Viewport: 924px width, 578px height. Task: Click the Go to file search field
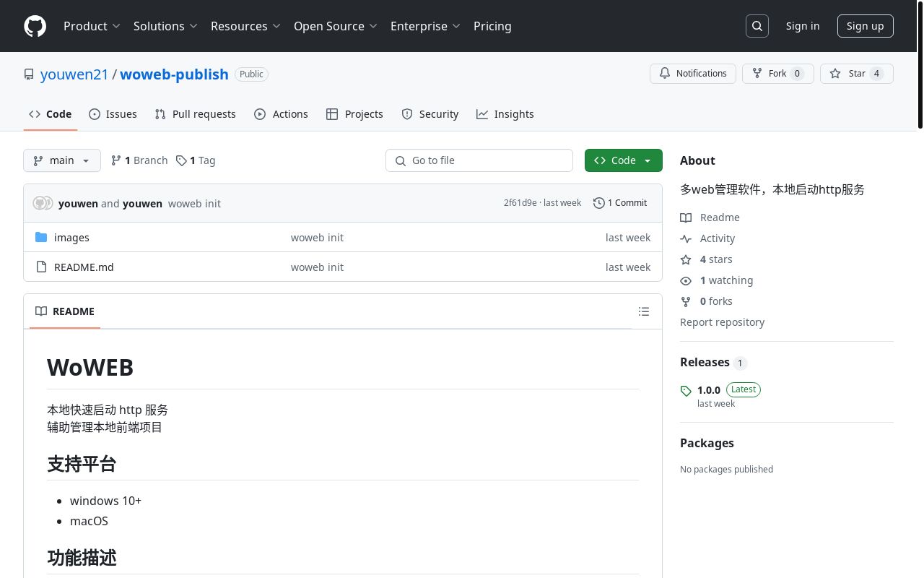click(479, 160)
